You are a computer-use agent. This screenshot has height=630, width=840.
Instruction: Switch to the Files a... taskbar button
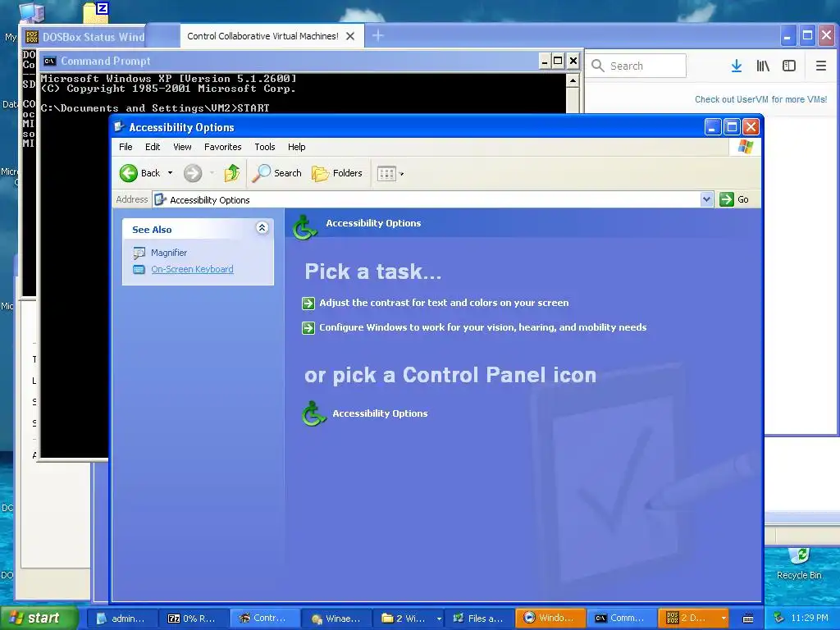478,619
